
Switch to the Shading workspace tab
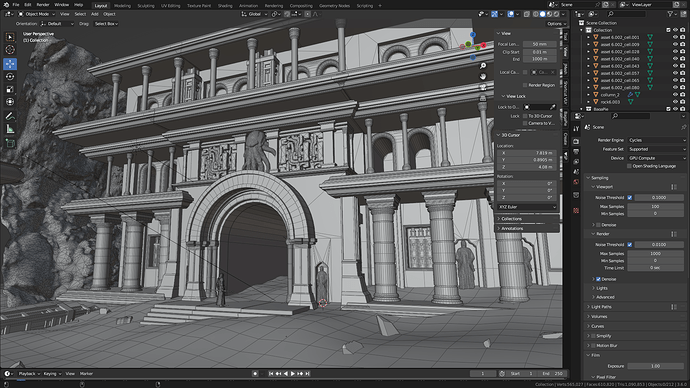[225, 6]
